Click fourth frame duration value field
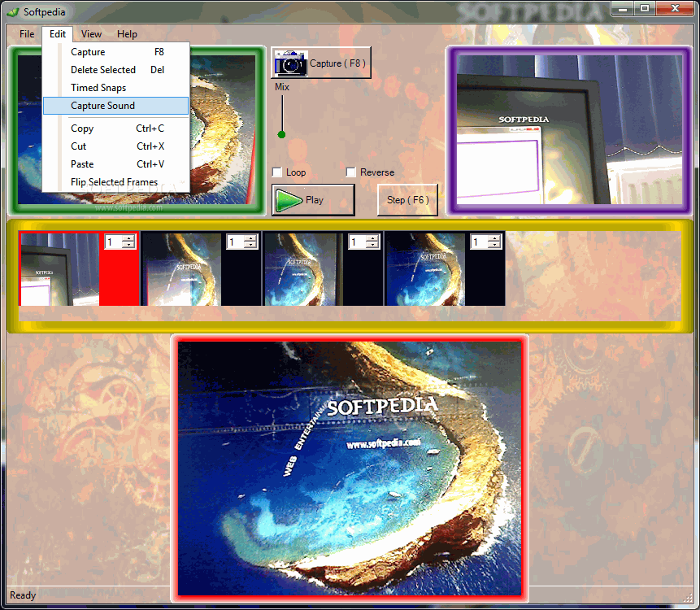The image size is (700, 610). 480,242
